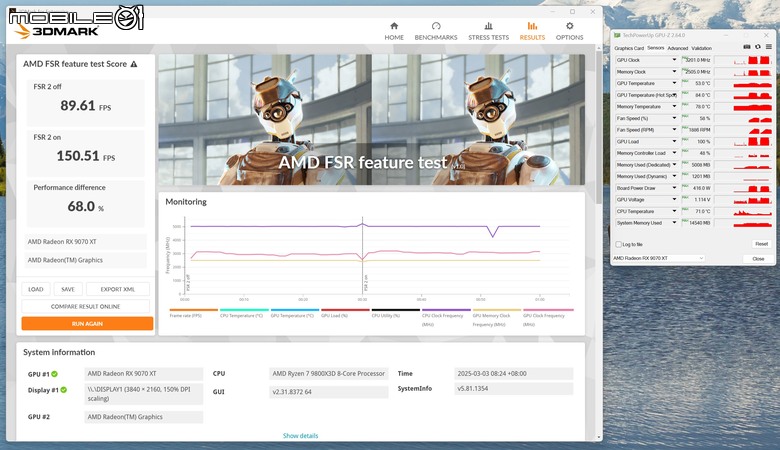Click the 89.61 FPS FSR 2 off score
The image size is (780, 450).
86,105
